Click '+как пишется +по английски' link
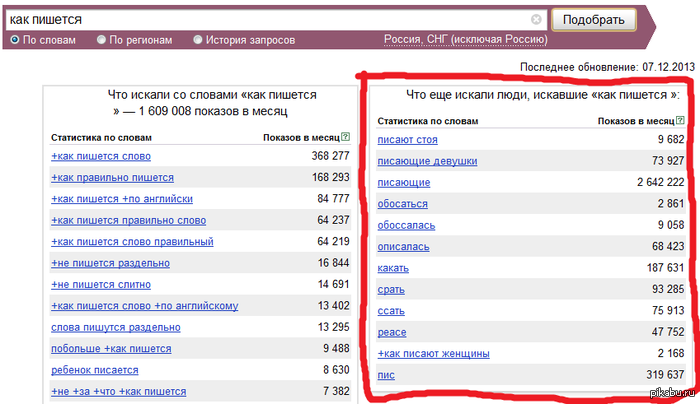 pos(121,199)
